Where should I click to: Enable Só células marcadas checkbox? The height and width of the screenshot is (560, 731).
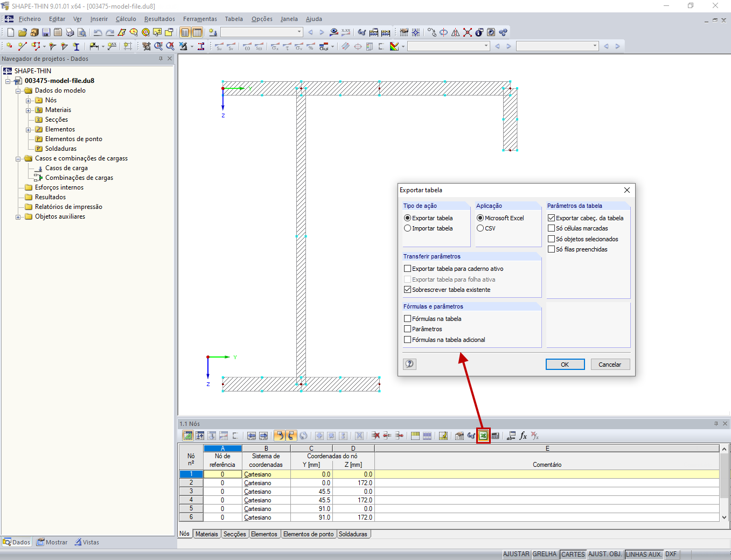coord(551,228)
